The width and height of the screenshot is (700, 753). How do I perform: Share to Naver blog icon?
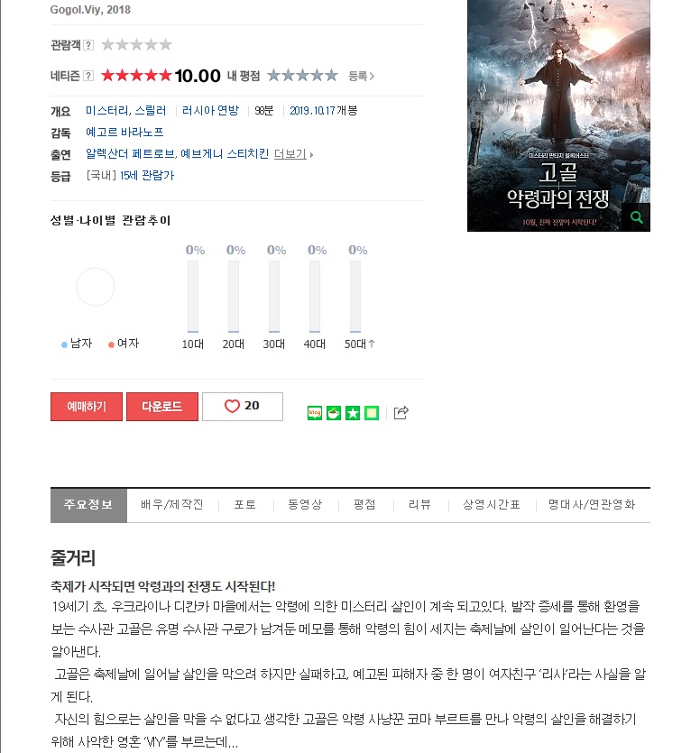315,413
